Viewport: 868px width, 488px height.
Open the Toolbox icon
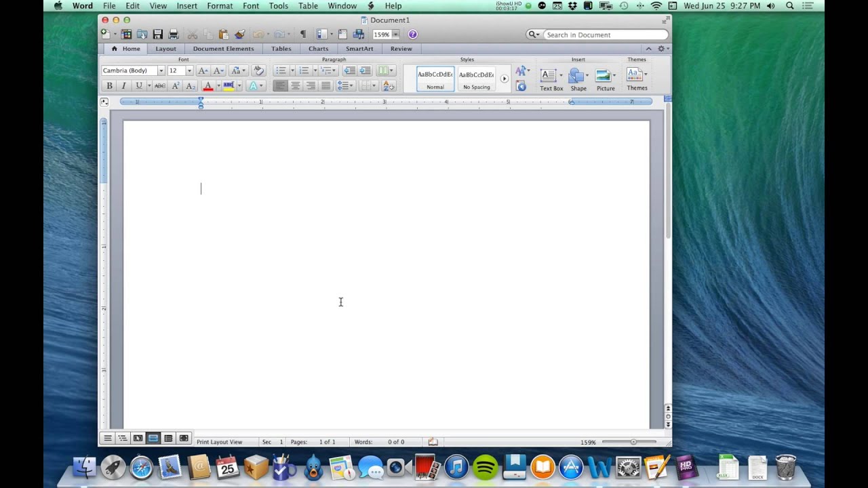tap(342, 34)
